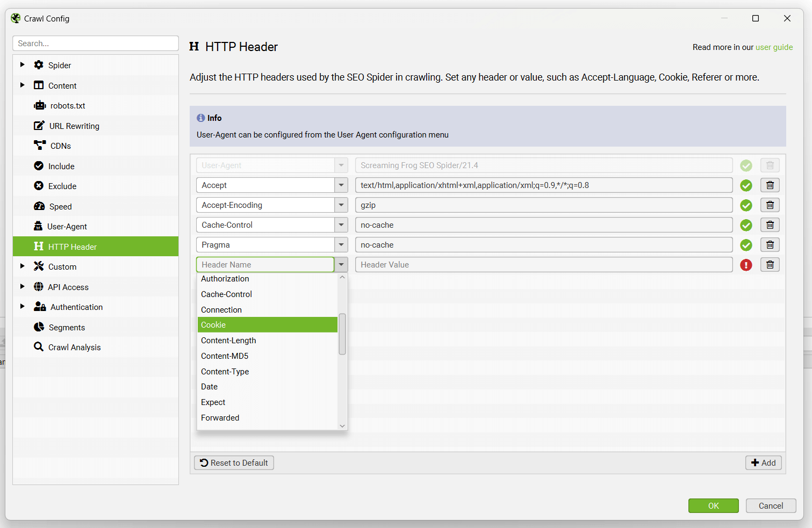Click the Reset to Default button
Viewport: 812px width, 528px height.
[x=233, y=462]
